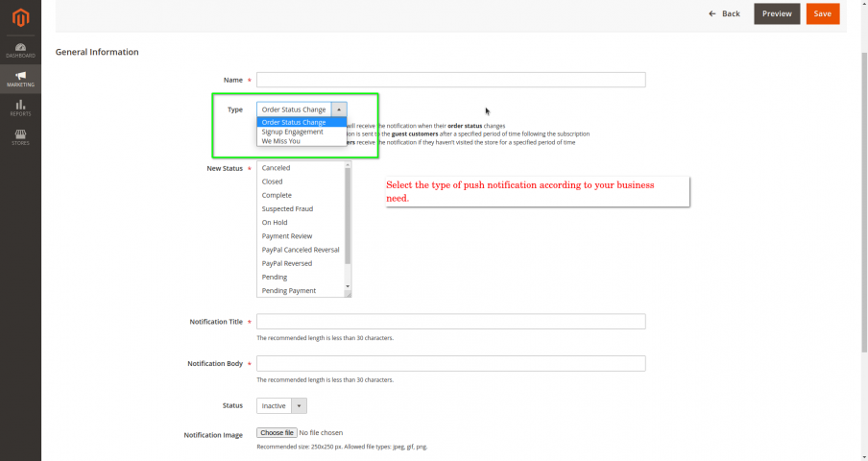Open the Dashboard sidebar icon

click(x=20, y=49)
